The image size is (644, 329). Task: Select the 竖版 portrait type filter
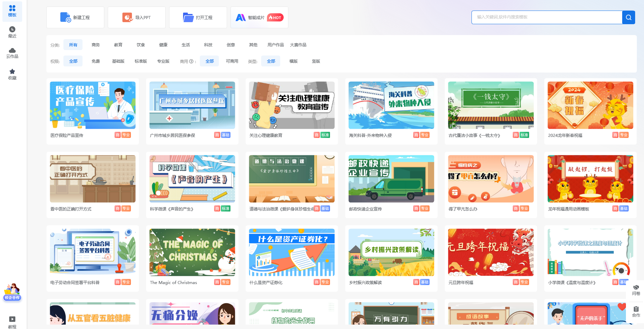(x=316, y=61)
